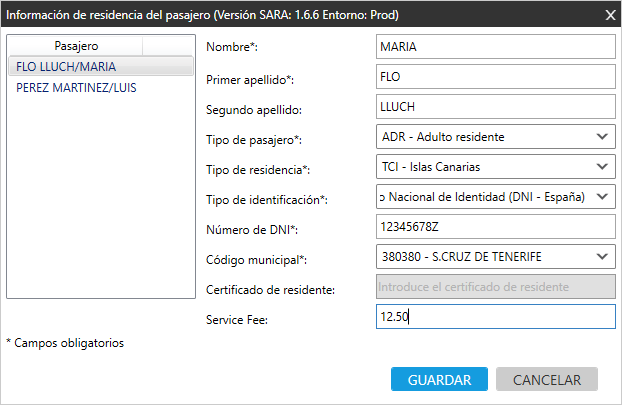Click the Número de DNI field

495,227
